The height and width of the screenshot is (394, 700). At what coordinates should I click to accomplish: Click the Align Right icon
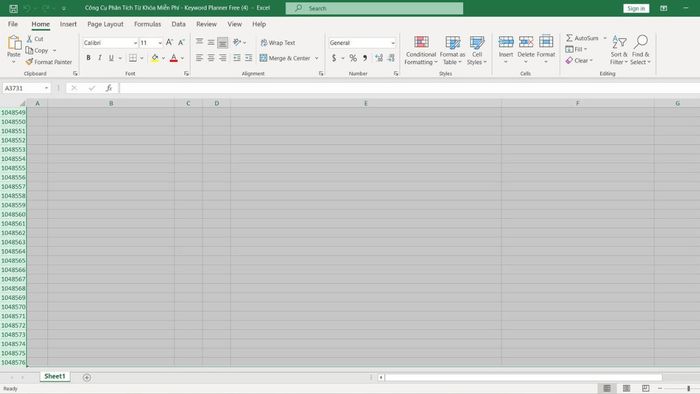222,58
